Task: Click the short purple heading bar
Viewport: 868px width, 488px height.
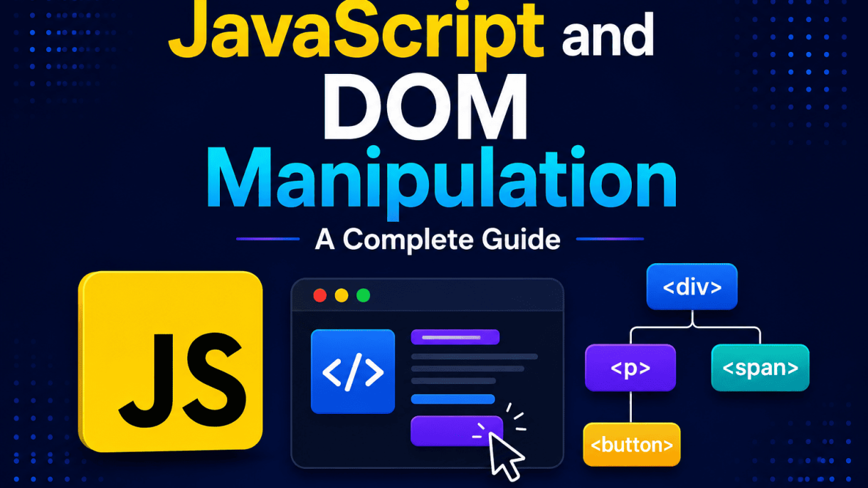Action: 455,337
